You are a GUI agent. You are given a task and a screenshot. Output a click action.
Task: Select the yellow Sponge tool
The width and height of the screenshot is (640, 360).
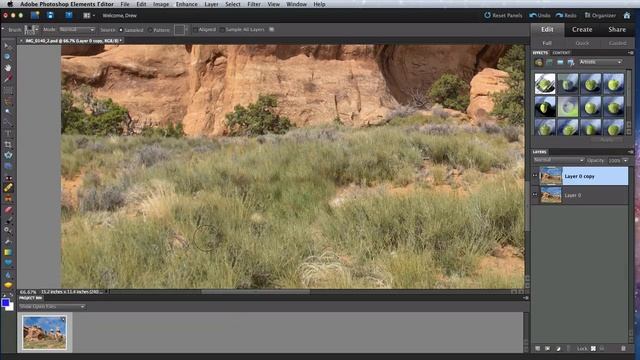(8, 285)
